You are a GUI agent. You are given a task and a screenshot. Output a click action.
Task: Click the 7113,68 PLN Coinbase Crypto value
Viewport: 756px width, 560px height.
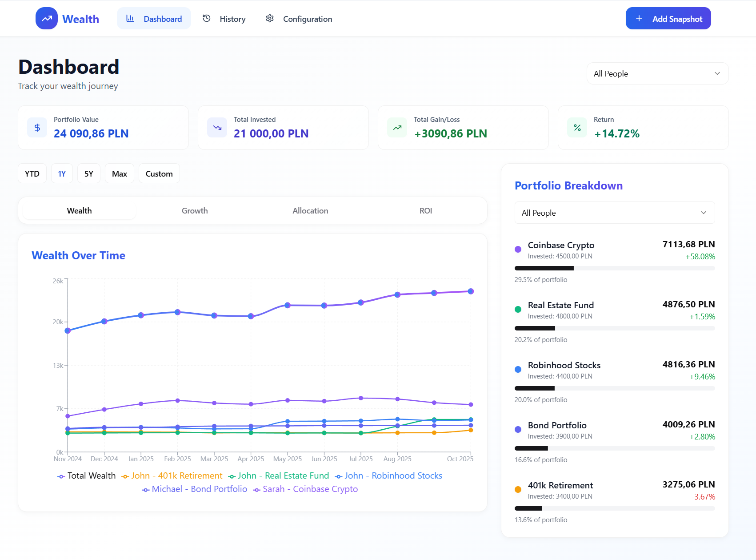click(688, 244)
